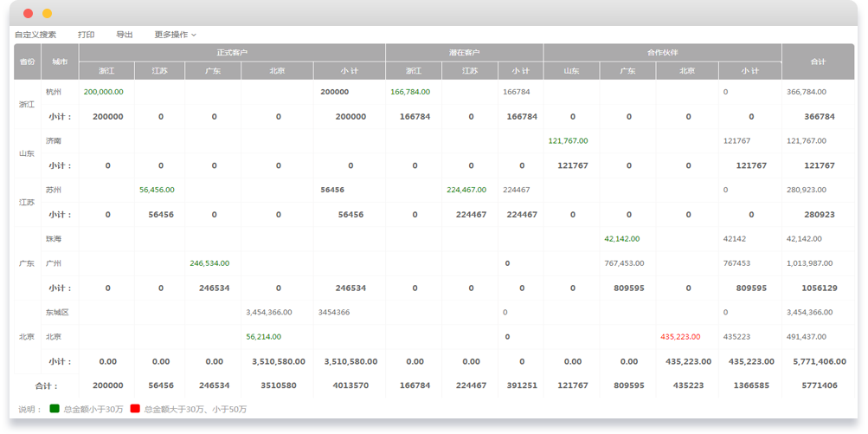Select the 正式客户 column group header

[232, 53]
